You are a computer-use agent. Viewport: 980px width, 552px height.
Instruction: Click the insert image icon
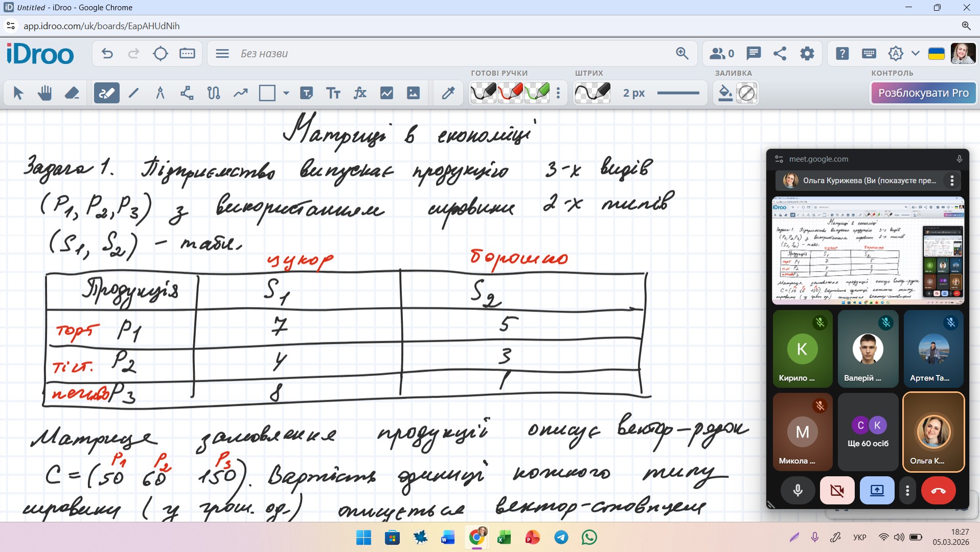click(x=413, y=93)
